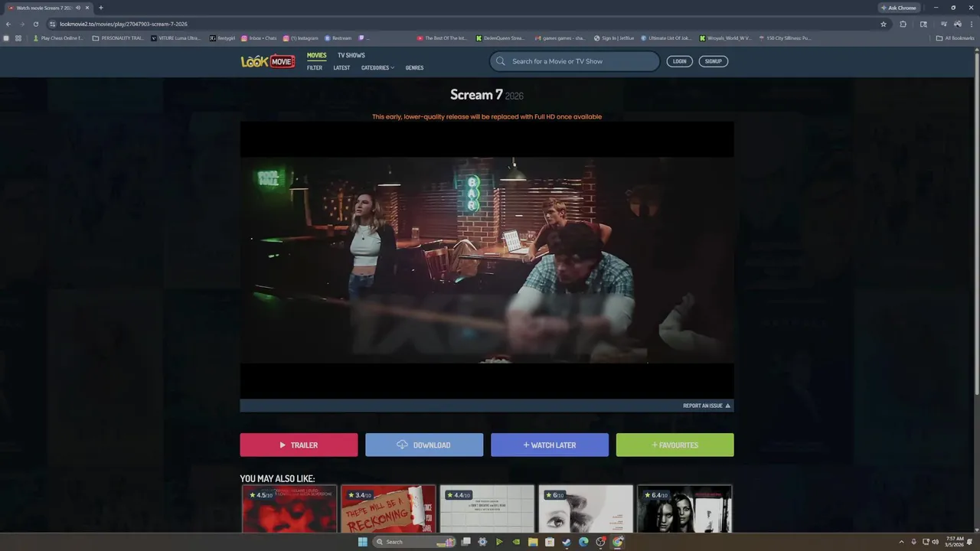
Task: Open the File Explorer taskbar icon
Action: pyautogui.click(x=533, y=542)
